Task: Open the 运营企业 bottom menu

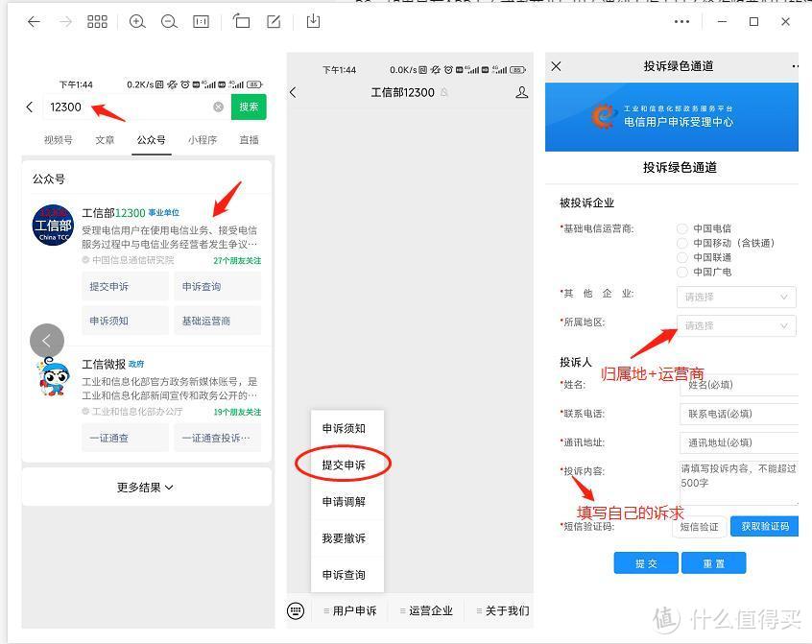Action: coord(427,610)
